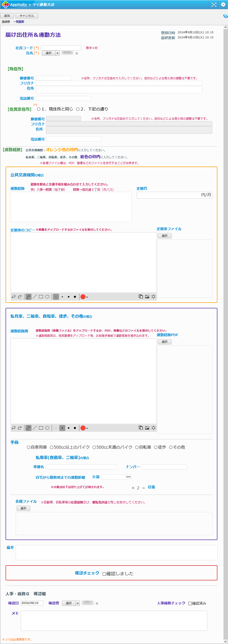Screen dimensions: 228x644
Task: Select rectangle tool in 定期券のコピー toolbar
Action: point(41,297)
